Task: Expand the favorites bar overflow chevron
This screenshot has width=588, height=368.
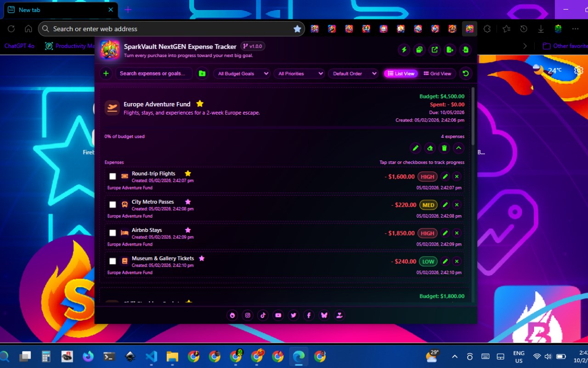Action: (x=525, y=46)
